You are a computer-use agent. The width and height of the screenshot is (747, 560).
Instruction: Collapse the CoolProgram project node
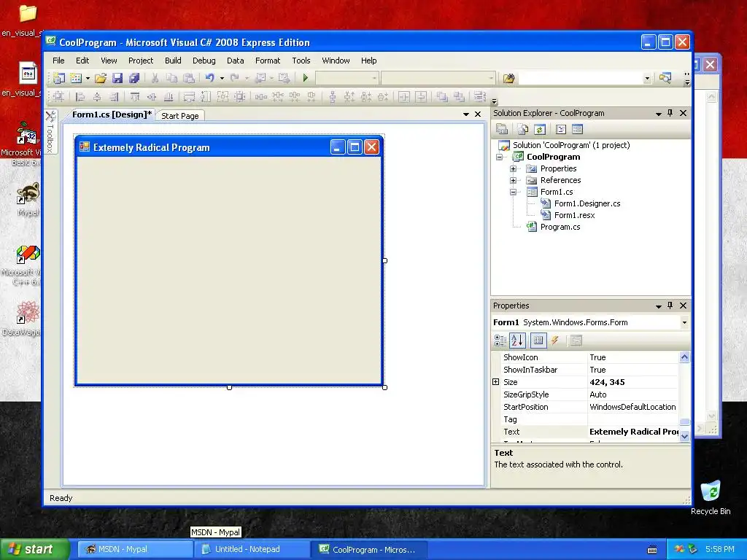coord(499,157)
